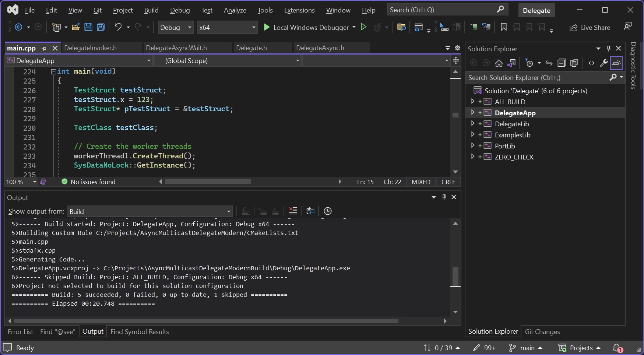Open the Show output from Build dropdown

[x=150, y=211]
